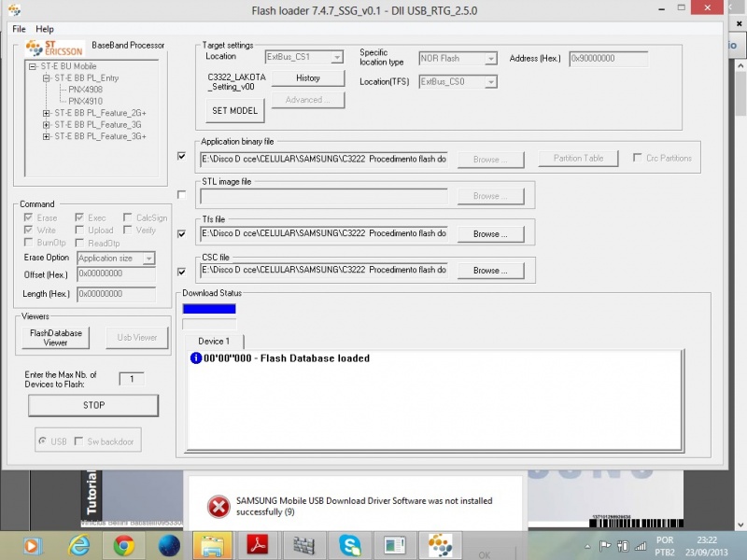Toggle the Tfs file checkbox

pyautogui.click(x=181, y=234)
